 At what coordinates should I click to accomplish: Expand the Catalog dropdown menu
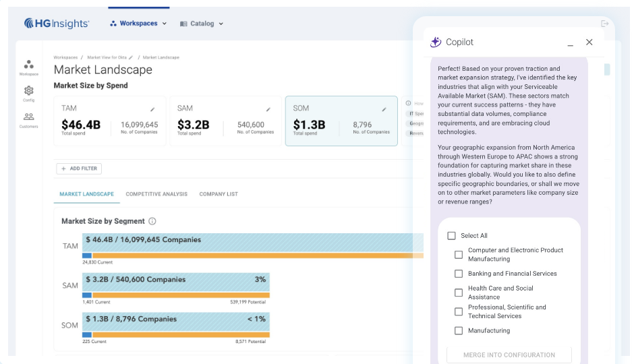tap(202, 24)
